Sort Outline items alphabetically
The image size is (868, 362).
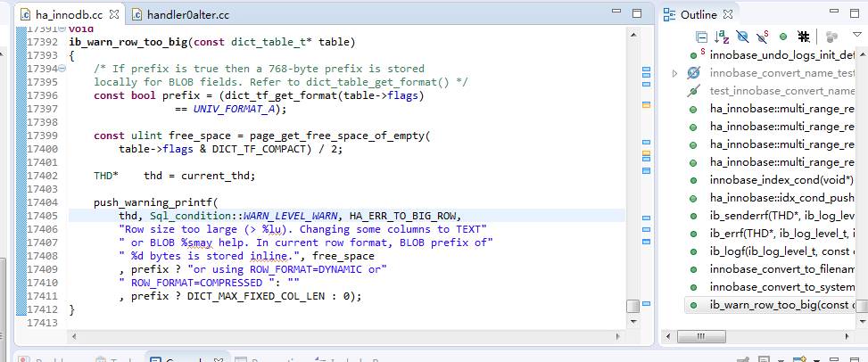(x=722, y=37)
